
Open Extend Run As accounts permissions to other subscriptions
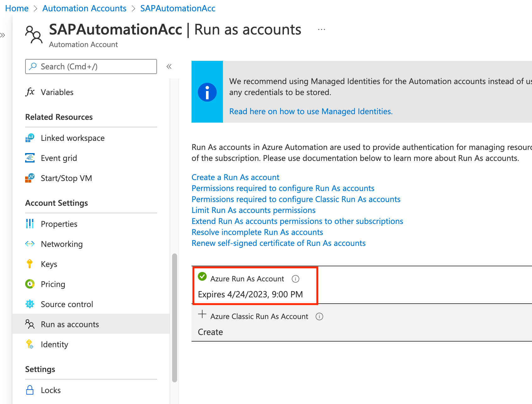[x=297, y=221]
